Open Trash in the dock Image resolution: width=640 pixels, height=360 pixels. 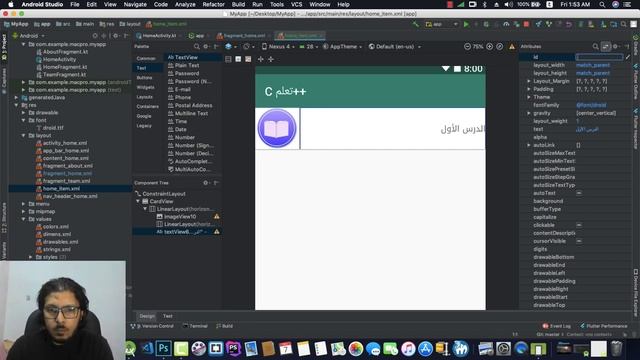coord(616,349)
